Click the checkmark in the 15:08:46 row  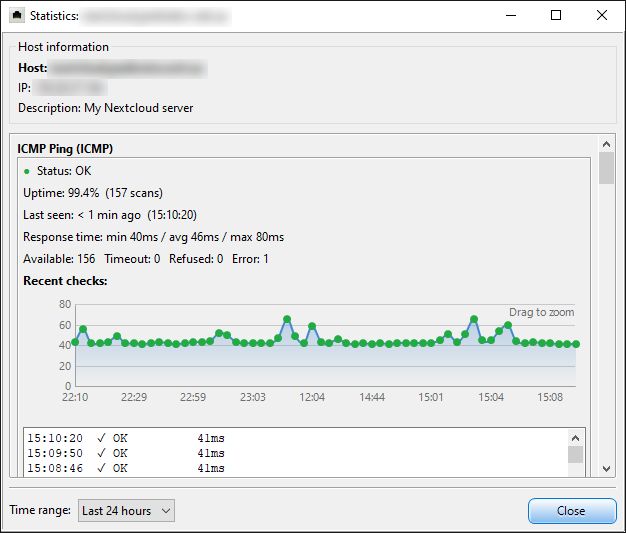(101, 468)
